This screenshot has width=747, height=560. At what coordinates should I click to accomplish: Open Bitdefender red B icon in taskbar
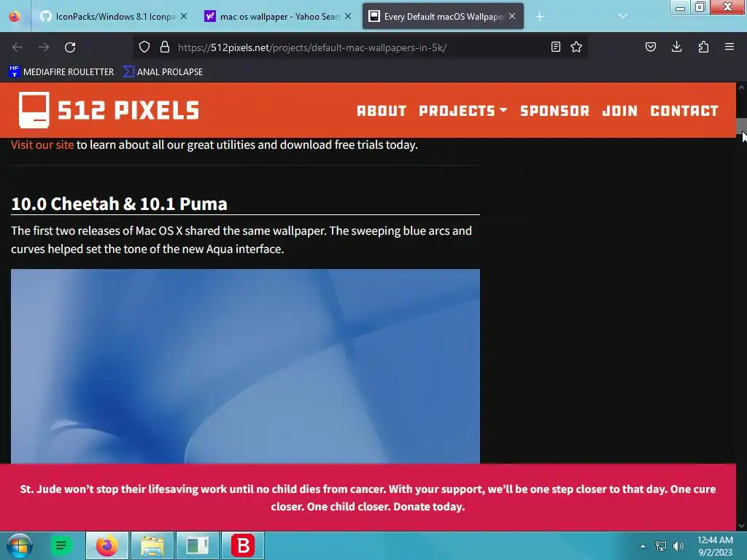243,545
